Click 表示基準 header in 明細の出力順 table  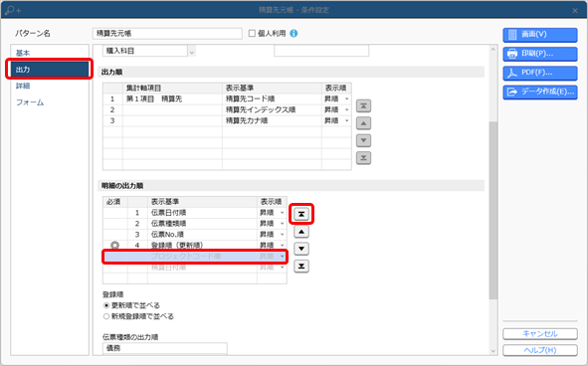tap(202, 202)
